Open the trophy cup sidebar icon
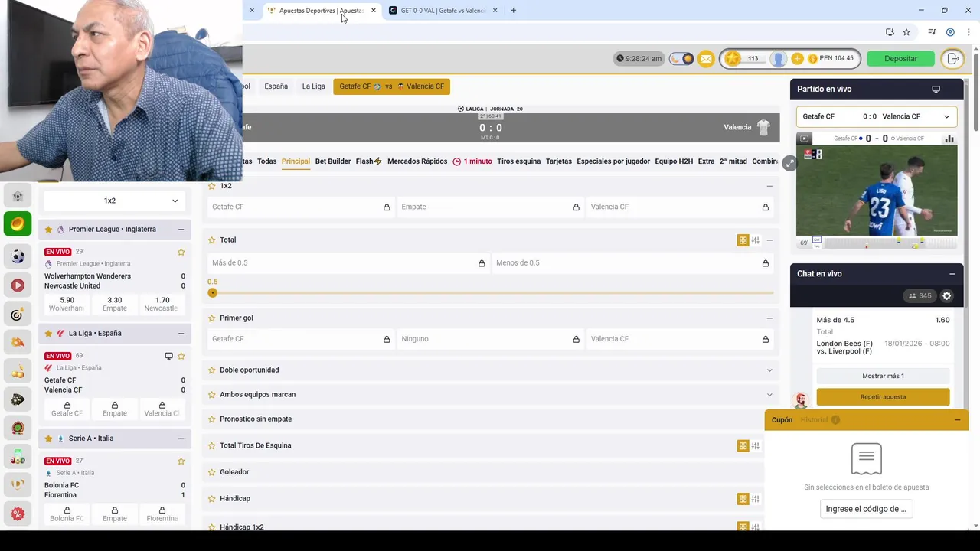The image size is (980, 551). (18, 484)
